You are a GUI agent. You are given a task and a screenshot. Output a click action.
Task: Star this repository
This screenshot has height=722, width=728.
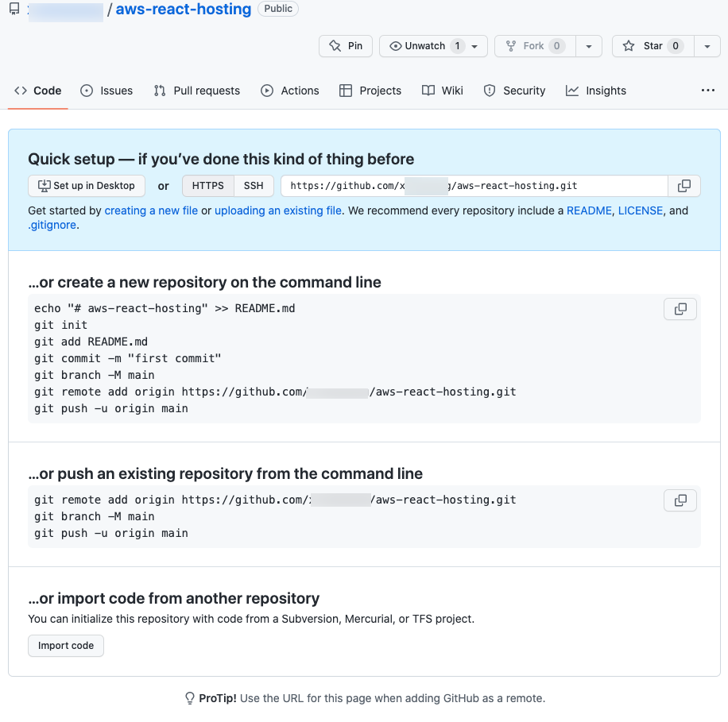(x=652, y=46)
